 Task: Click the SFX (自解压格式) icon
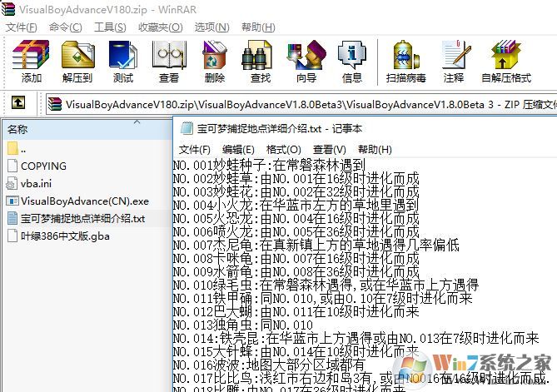click(505, 55)
